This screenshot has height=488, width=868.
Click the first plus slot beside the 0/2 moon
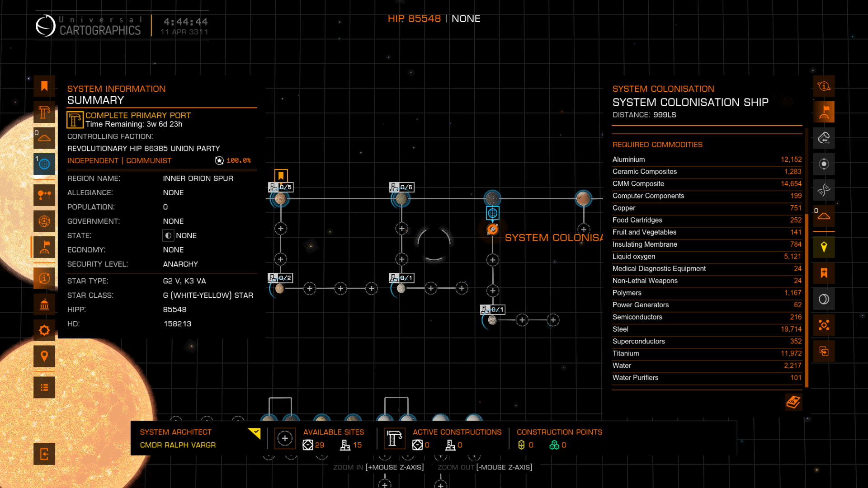(310, 289)
